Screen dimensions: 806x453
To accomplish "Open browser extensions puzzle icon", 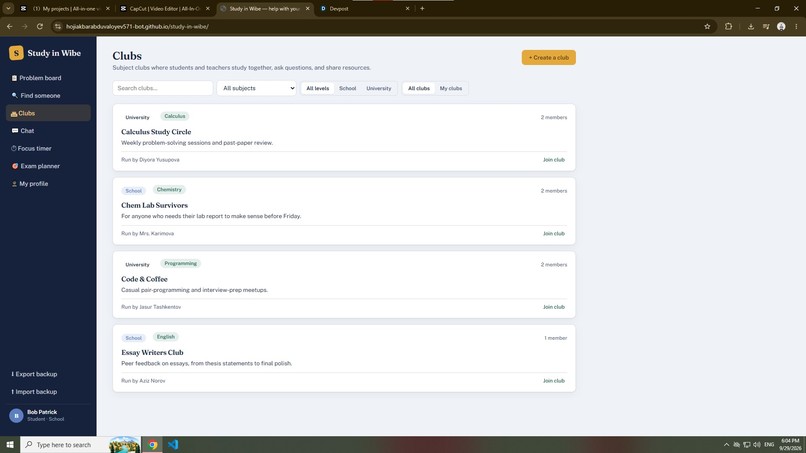I will (728, 27).
